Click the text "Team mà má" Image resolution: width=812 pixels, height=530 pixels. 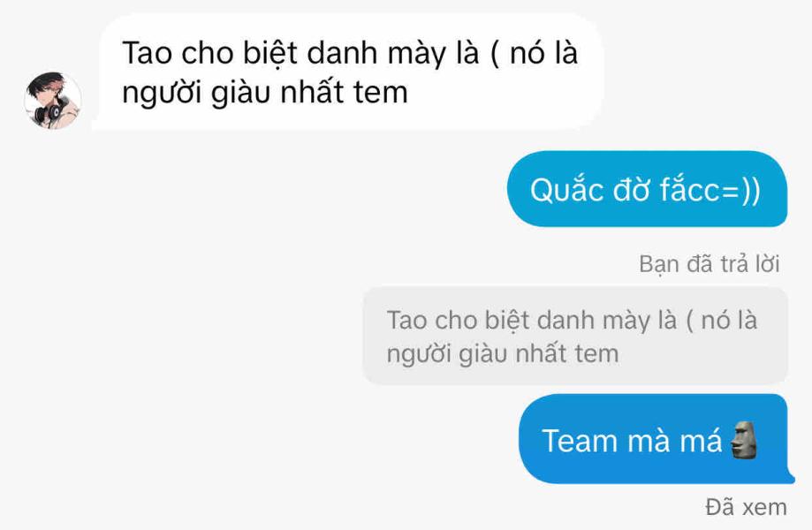632,441
